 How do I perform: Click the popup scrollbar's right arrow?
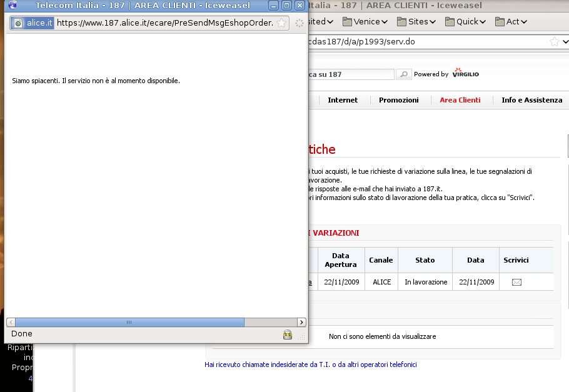tap(301, 323)
